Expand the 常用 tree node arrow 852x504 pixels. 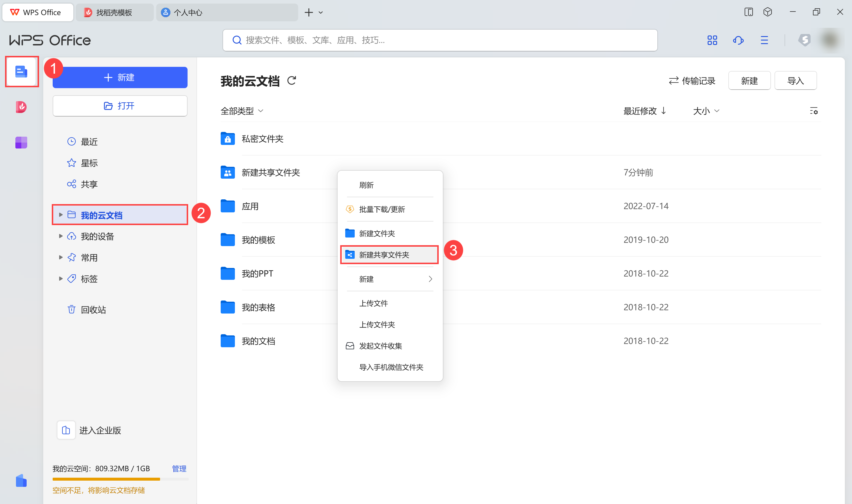click(60, 257)
